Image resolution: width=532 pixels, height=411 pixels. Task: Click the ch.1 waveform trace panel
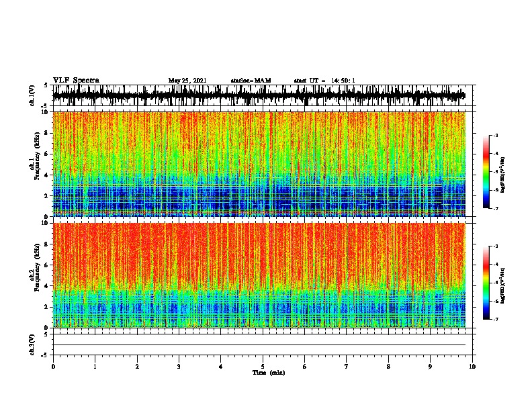coord(259,95)
